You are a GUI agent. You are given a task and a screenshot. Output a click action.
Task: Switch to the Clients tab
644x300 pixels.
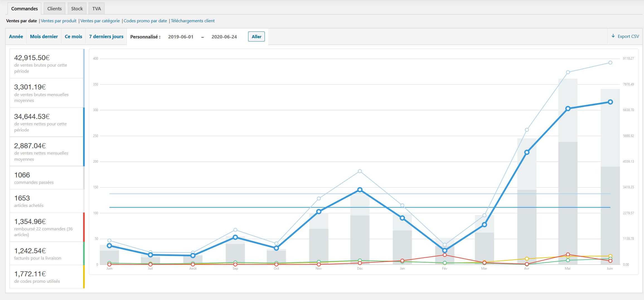click(x=54, y=9)
